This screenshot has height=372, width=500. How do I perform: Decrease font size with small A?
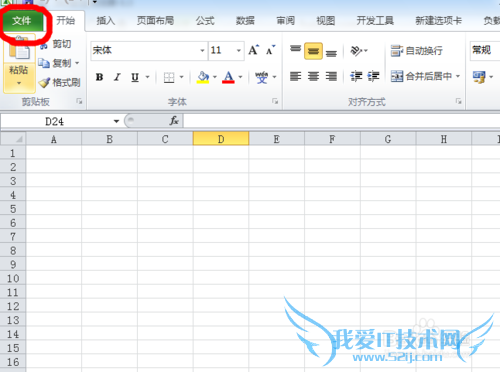(270, 50)
